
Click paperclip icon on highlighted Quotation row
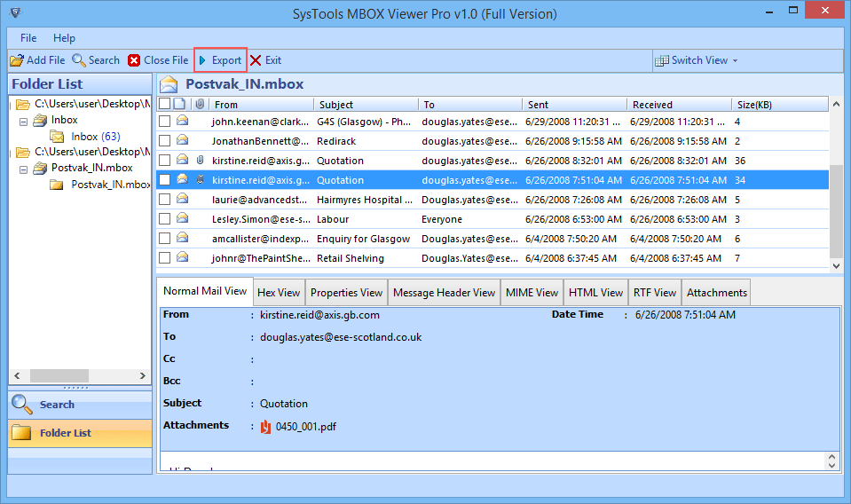200,179
